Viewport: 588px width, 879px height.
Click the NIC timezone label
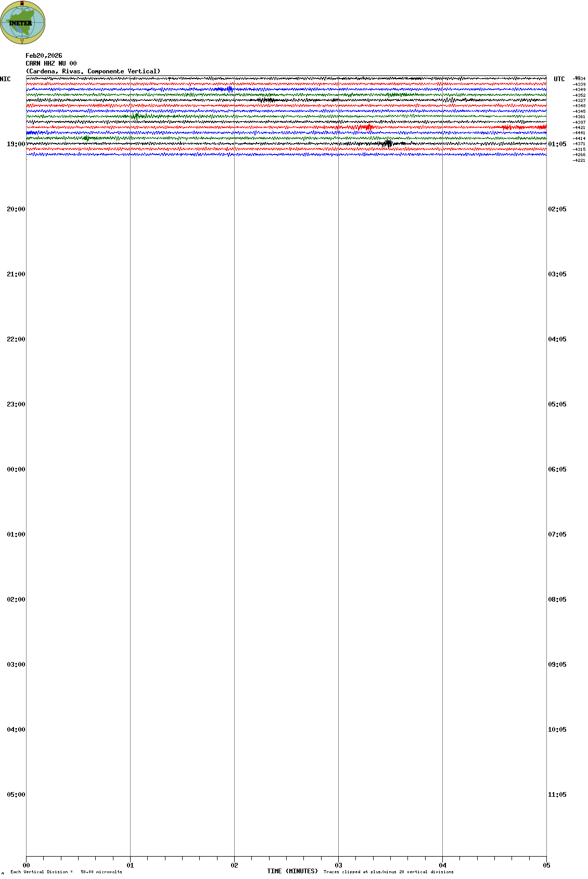tap(5, 79)
